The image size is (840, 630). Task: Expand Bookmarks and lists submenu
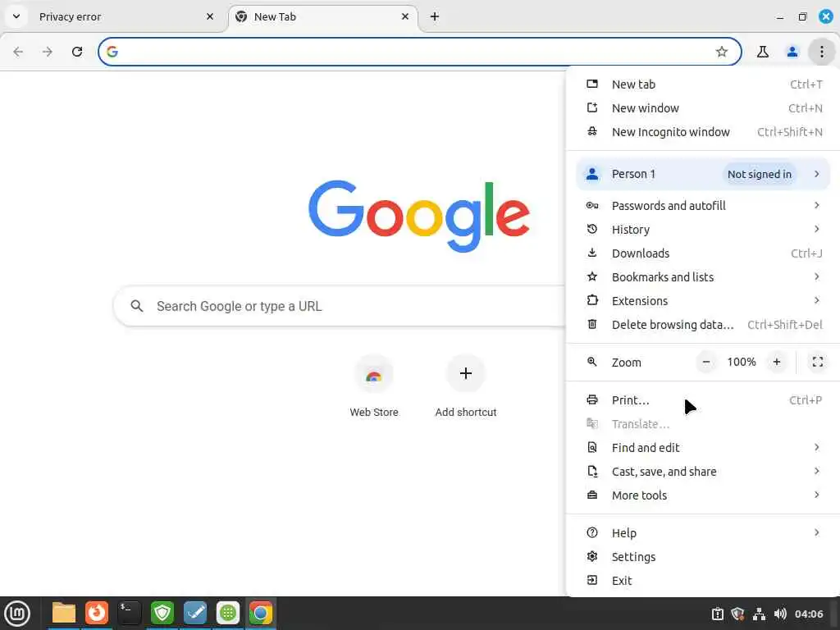point(703,277)
